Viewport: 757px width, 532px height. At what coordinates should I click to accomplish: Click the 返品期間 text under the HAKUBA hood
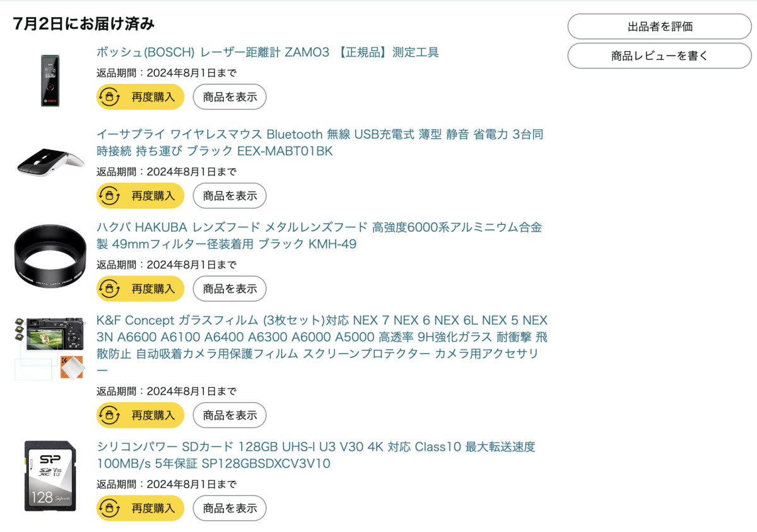click(167, 265)
